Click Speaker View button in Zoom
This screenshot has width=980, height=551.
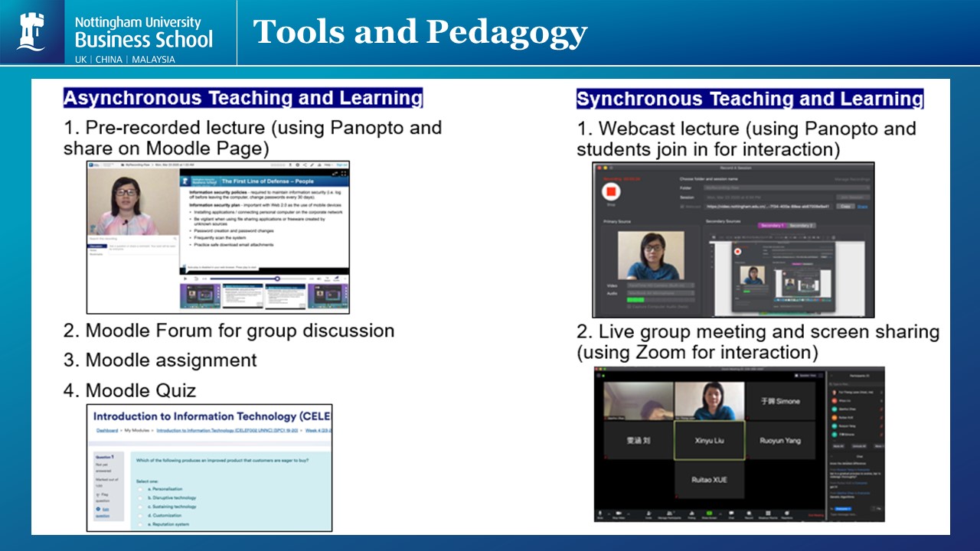pos(806,376)
